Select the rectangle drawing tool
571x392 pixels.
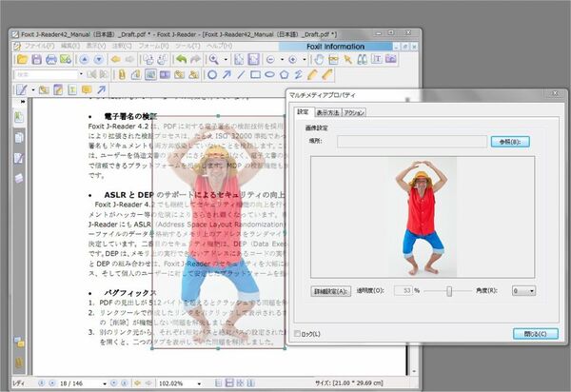256,75
